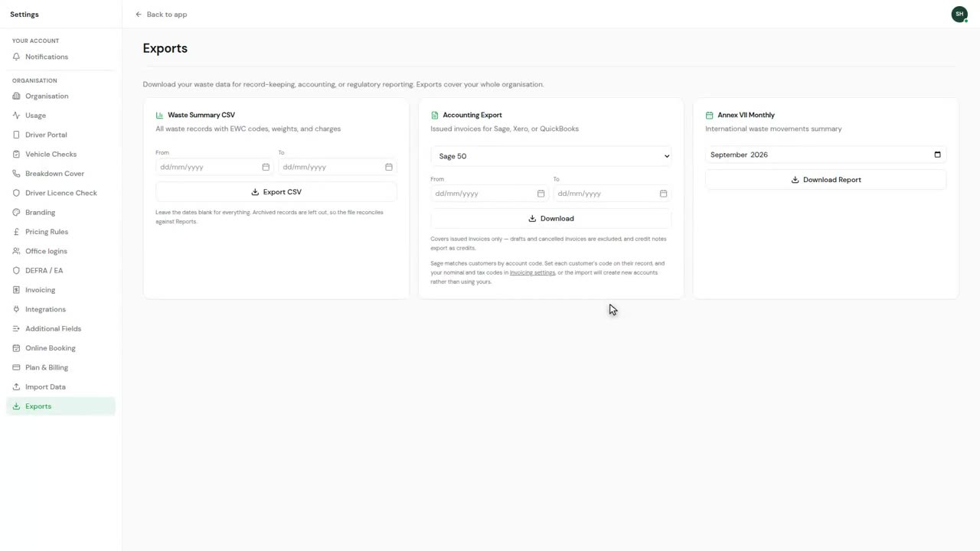
Task: Go back to app
Action: (161, 15)
